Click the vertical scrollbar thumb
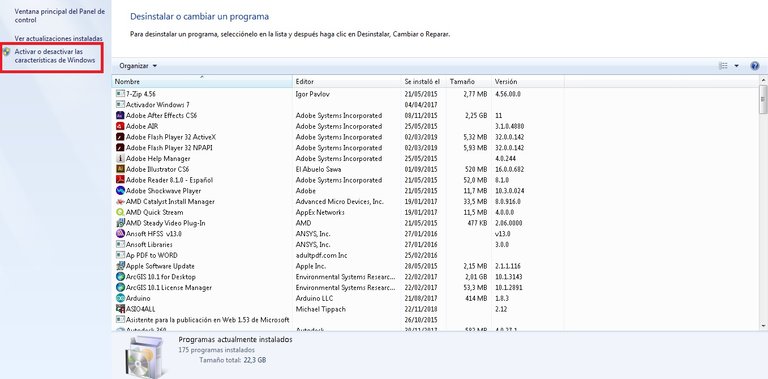This screenshot has width=768, height=379. tap(764, 99)
